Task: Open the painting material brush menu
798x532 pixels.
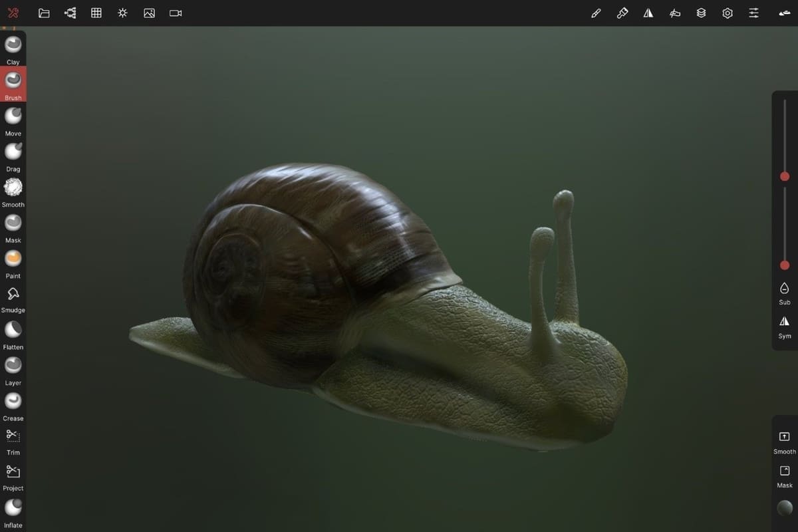Action: click(x=622, y=13)
